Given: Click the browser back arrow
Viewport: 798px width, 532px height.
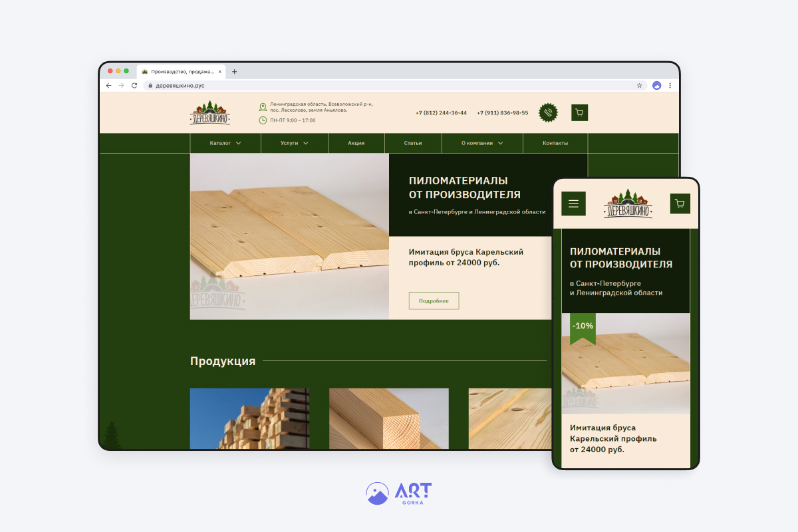Looking at the screenshot, I should tap(109, 85).
